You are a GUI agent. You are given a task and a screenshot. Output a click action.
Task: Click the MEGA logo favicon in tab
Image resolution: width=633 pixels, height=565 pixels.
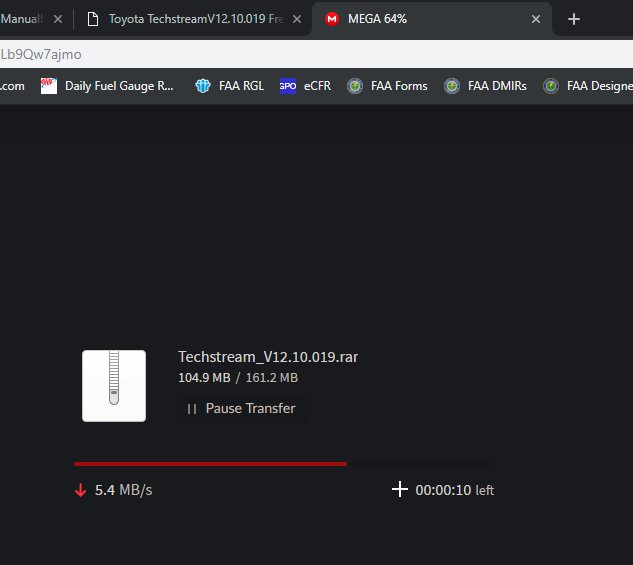pos(332,19)
